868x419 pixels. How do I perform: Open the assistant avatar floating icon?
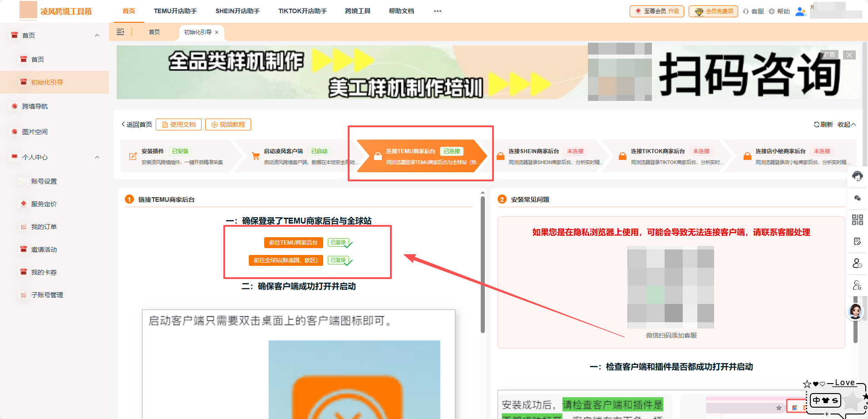tap(856, 311)
